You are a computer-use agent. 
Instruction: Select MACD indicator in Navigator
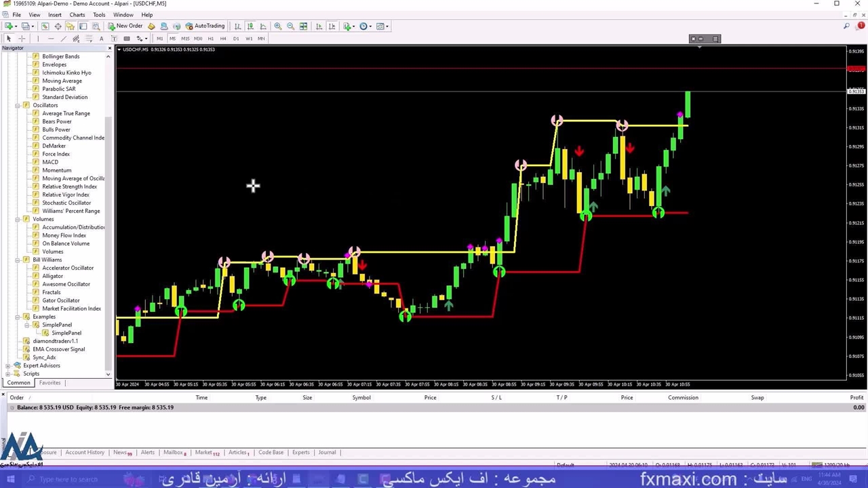(50, 162)
